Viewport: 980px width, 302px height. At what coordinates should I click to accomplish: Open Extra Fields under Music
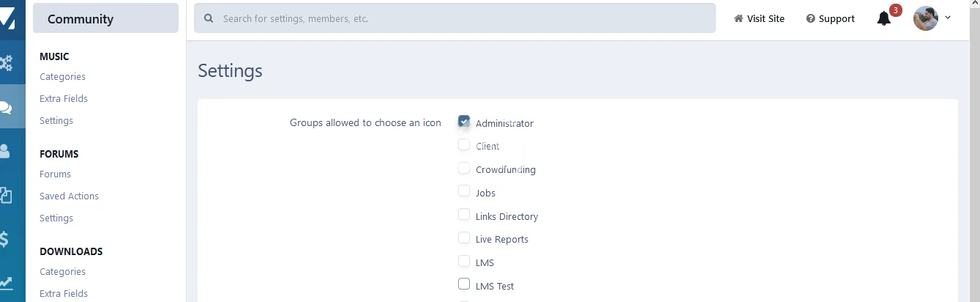[x=64, y=99]
